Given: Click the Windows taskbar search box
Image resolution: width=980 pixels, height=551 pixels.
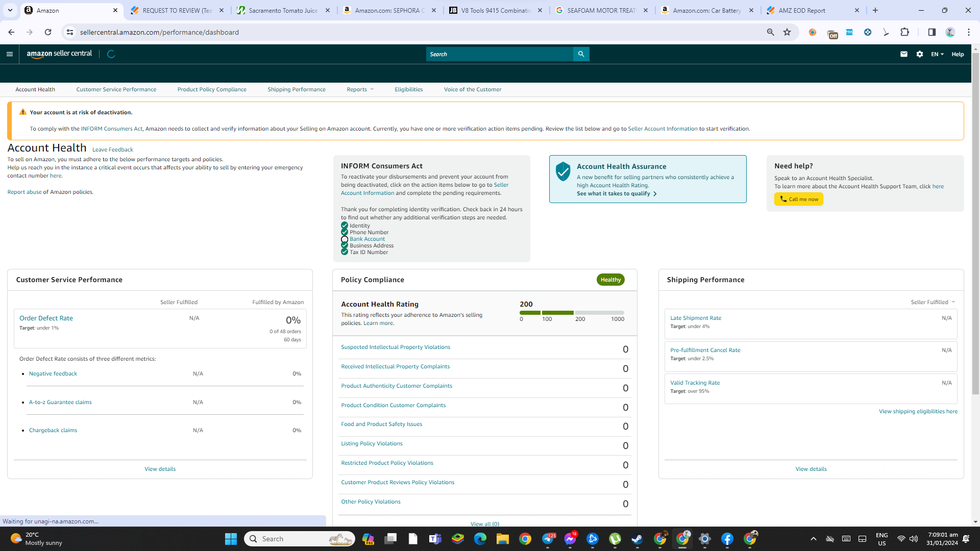Looking at the screenshot, I should click(x=300, y=539).
